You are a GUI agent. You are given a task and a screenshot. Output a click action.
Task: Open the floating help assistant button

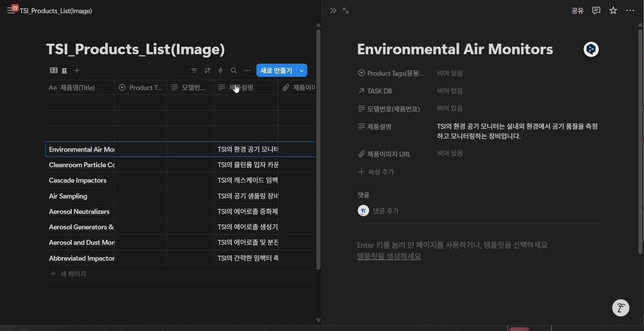click(621, 308)
